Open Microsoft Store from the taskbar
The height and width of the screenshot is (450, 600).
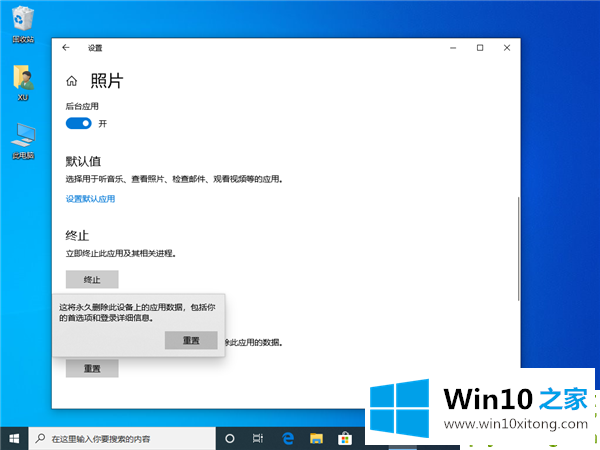click(x=345, y=439)
